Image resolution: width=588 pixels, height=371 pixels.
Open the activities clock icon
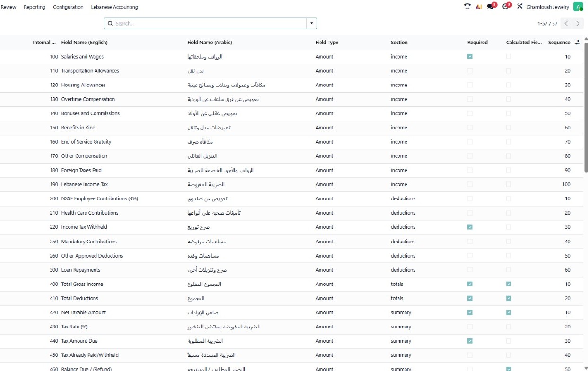click(x=506, y=7)
